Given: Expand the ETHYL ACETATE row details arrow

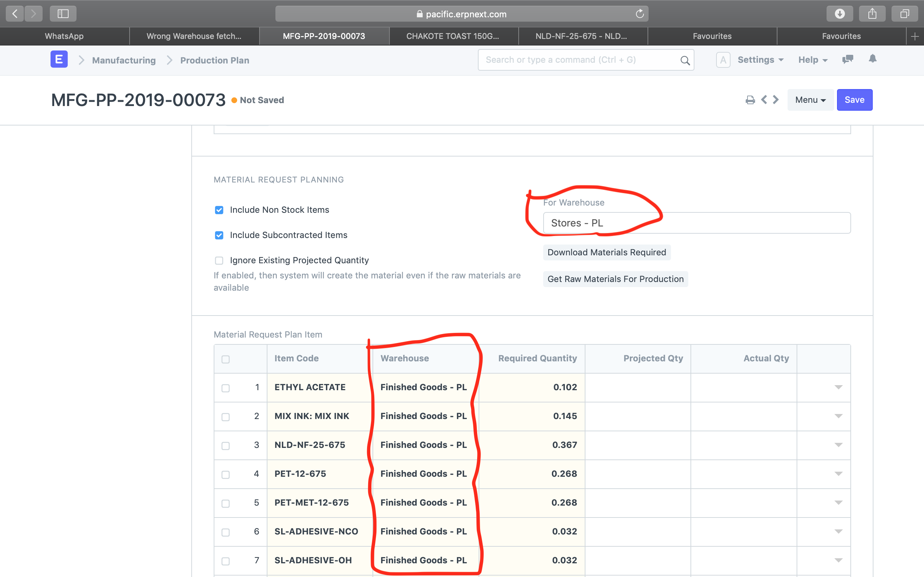Looking at the screenshot, I should [x=838, y=387].
